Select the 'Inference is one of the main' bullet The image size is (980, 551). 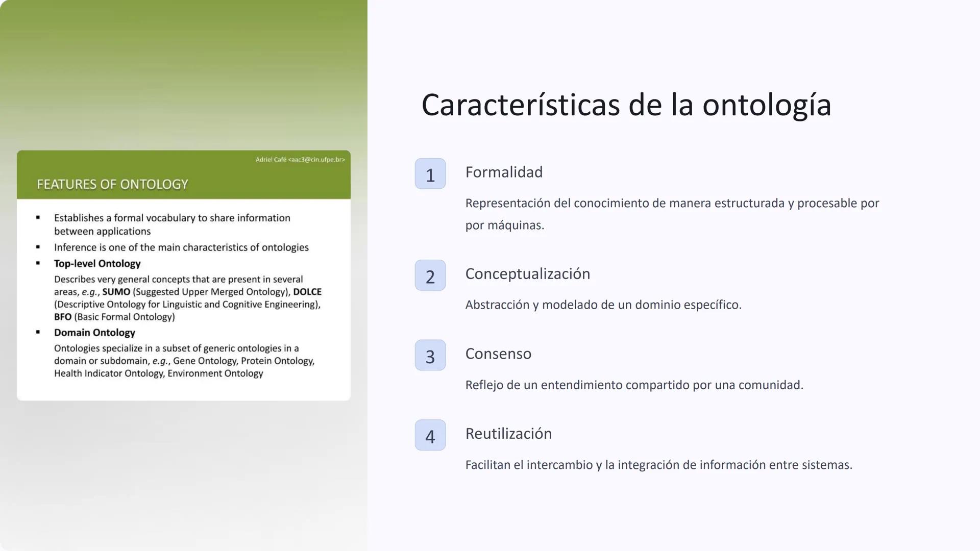coord(181,247)
